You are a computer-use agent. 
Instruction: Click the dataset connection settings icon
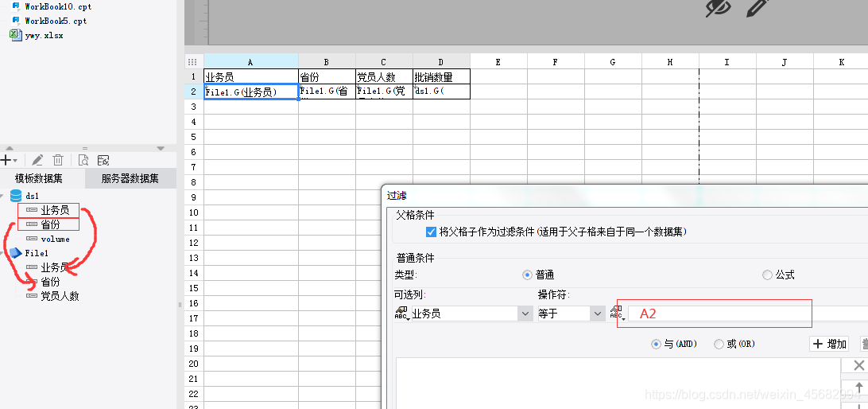click(103, 160)
